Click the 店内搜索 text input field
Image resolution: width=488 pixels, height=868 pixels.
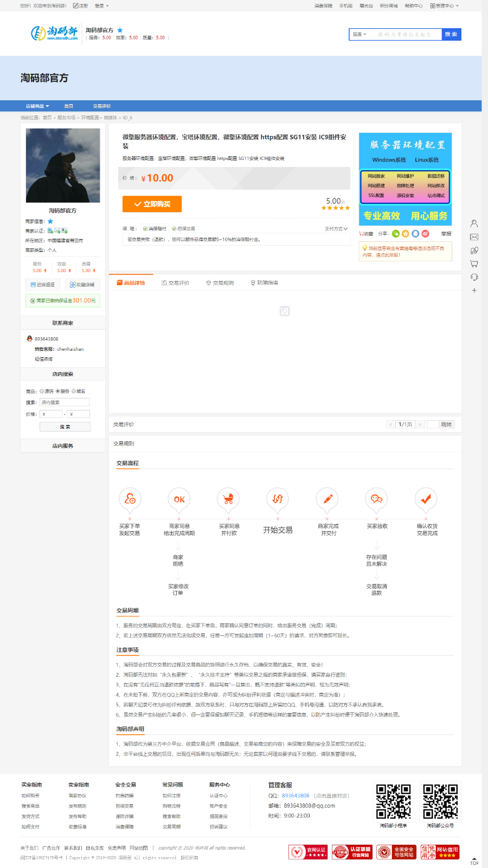[65, 402]
